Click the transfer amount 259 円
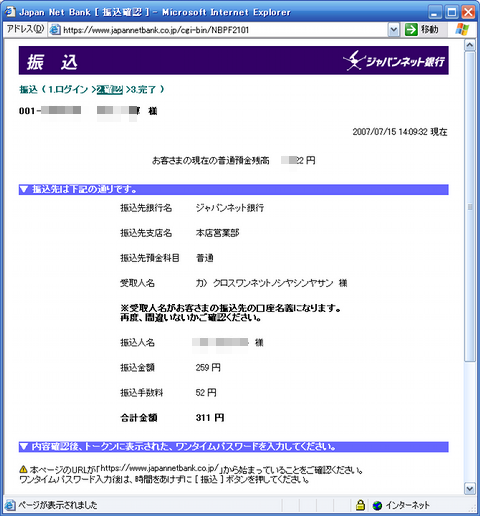This screenshot has width=481, height=517. [x=208, y=367]
